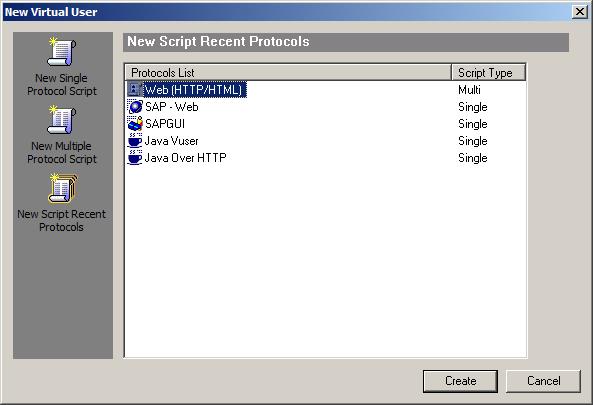The image size is (593, 405).
Task: Click the Cancel button
Action: pos(543,381)
